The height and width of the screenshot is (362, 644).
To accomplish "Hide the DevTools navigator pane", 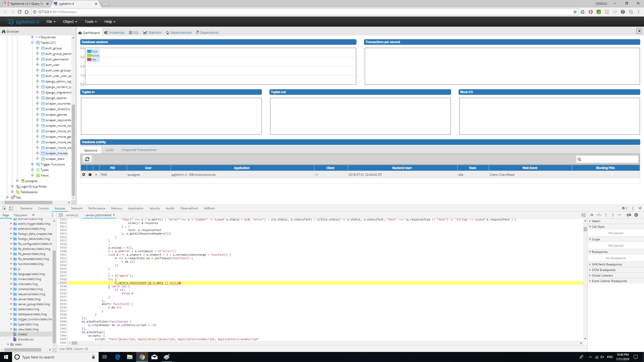I will pyautogui.click(x=61, y=215).
